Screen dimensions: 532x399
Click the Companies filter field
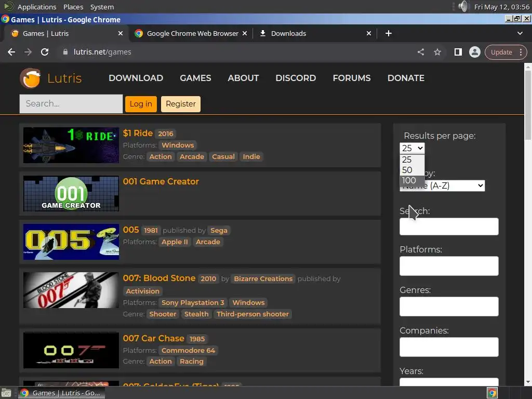449,347
